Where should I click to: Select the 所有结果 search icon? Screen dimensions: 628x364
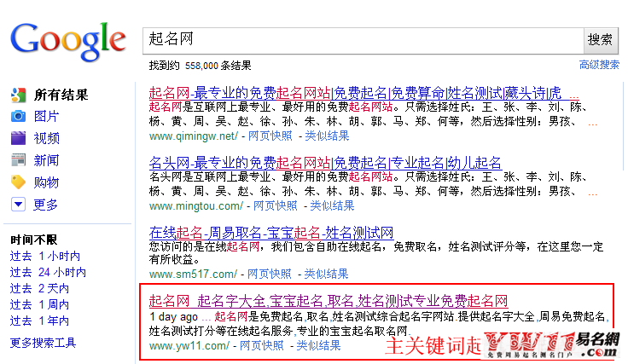pyautogui.click(x=18, y=95)
